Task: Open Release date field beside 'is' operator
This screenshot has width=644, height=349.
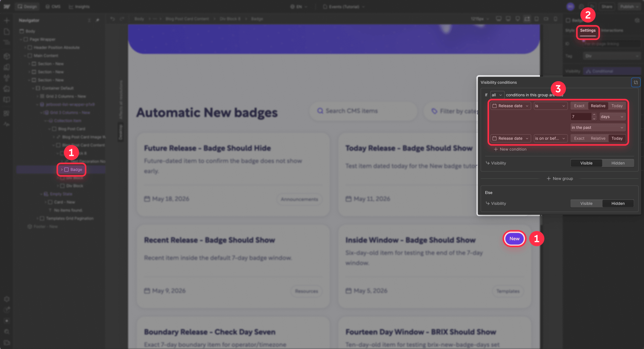Action: [511, 106]
